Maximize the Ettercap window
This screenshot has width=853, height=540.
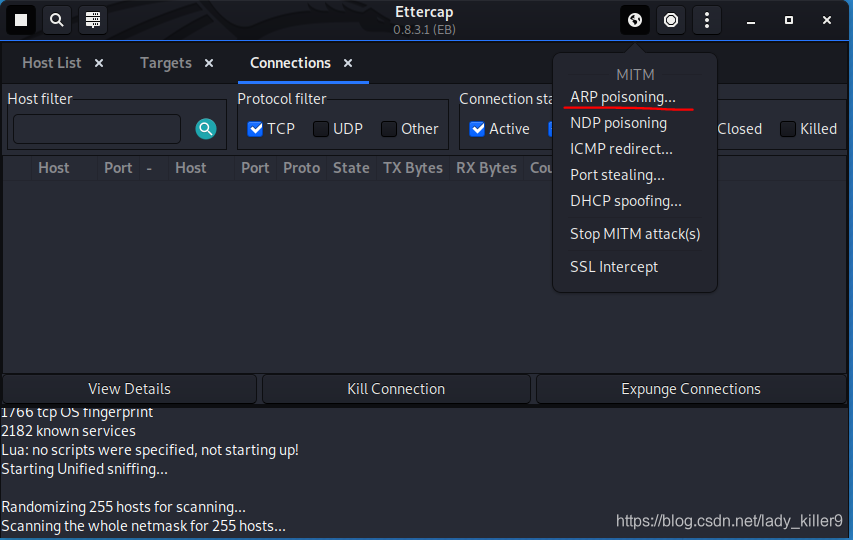tap(789, 20)
